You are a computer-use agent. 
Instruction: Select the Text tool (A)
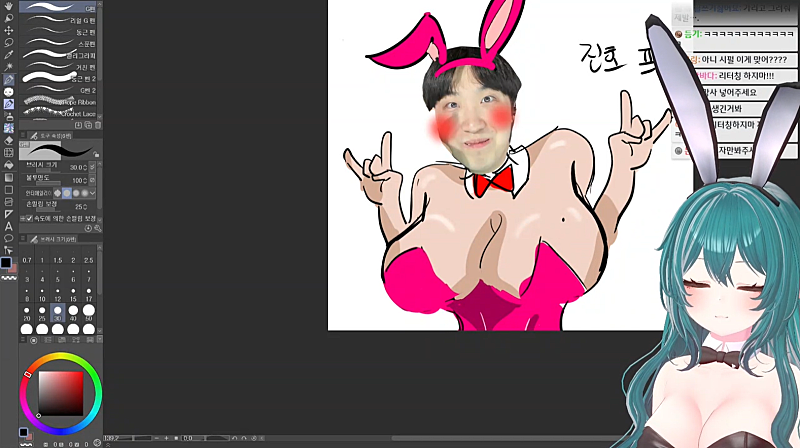[x=9, y=227]
